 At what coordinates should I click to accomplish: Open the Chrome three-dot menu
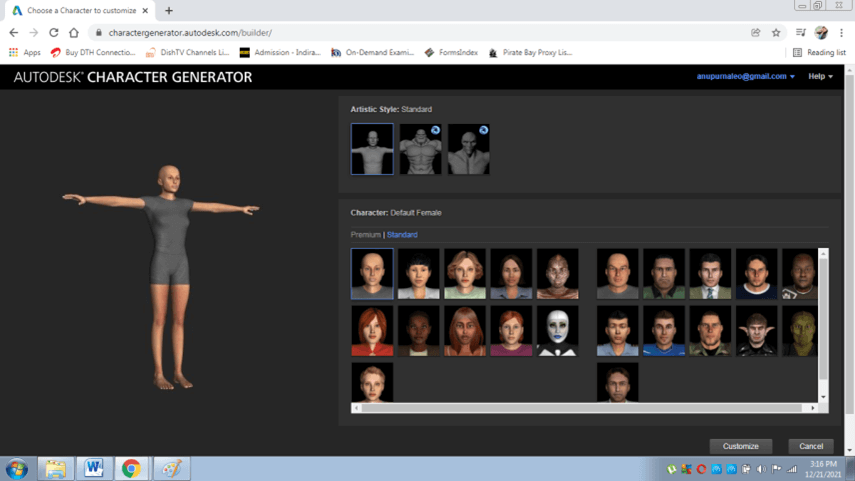pos(841,33)
